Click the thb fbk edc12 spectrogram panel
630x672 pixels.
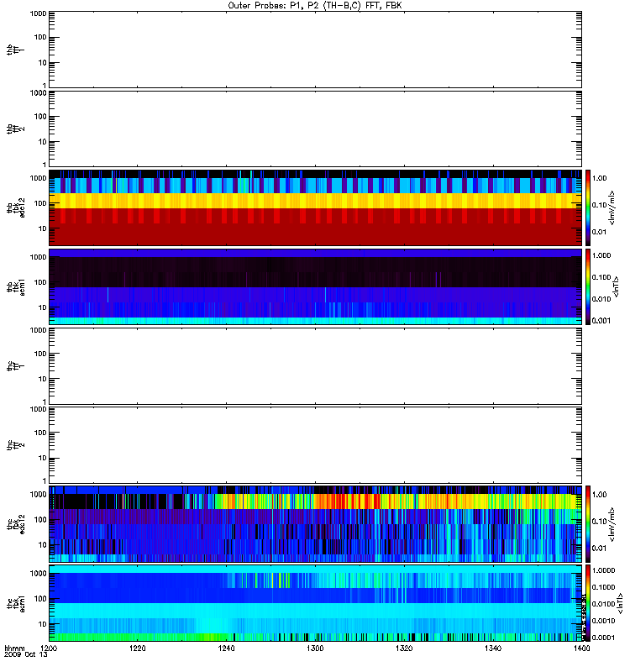(x=315, y=207)
